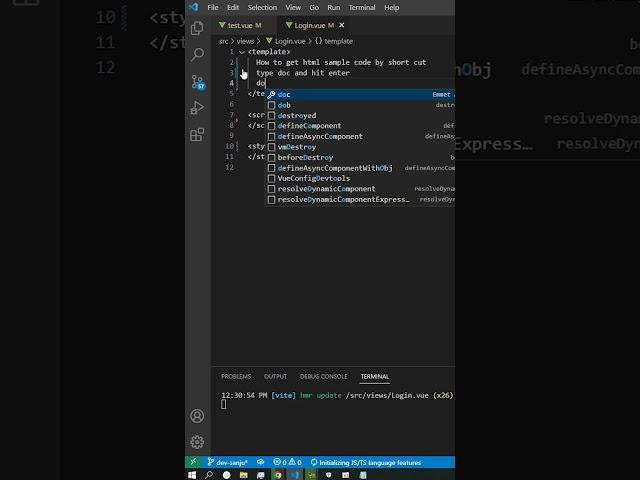Image resolution: width=640 pixels, height=480 pixels.
Task: Open File Explorer from taskbar
Action: [244, 475]
